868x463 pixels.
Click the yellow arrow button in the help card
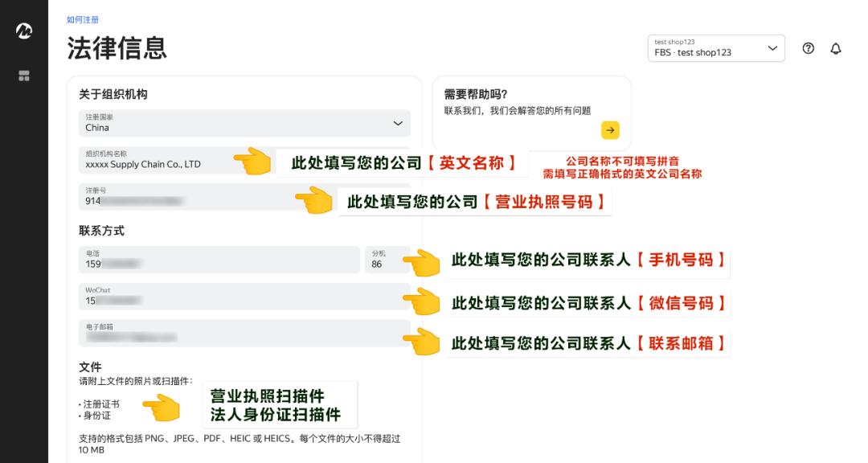(610, 129)
